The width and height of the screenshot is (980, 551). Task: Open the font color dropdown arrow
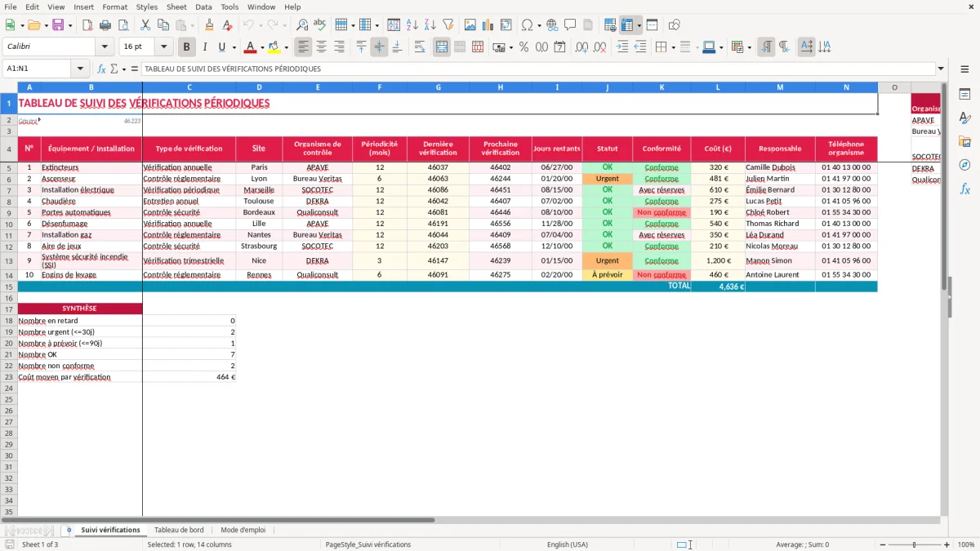click(x=261, y=47)
